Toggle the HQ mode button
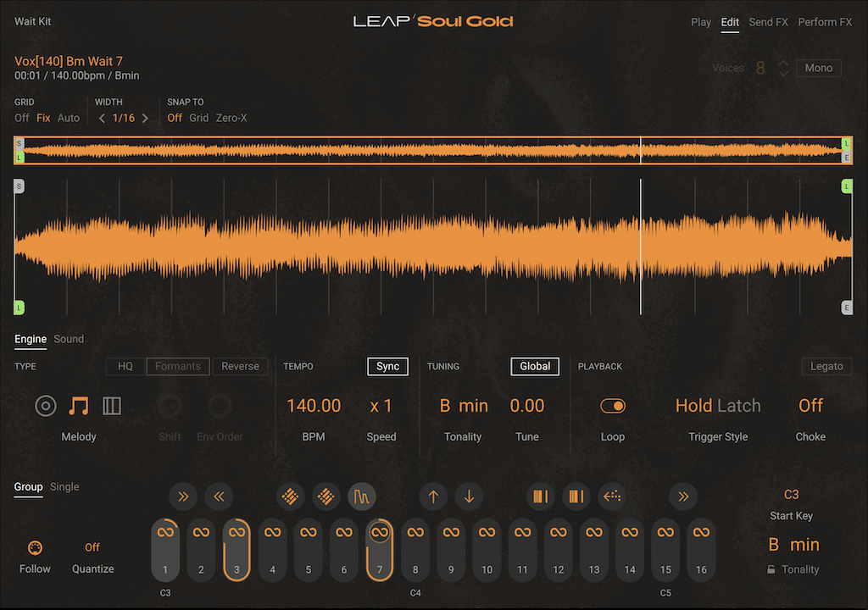 click(x=125, y=367)
